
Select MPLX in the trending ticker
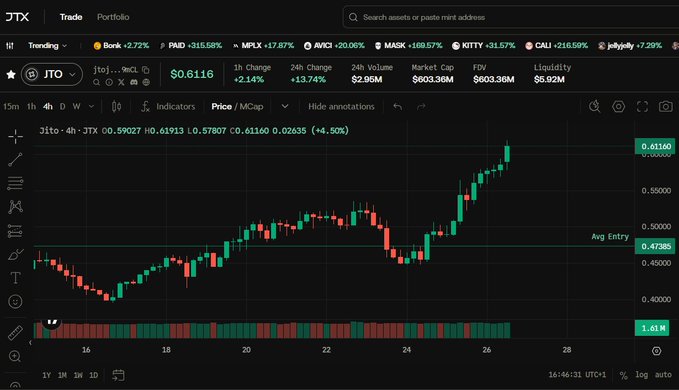[x=263, y=45]
